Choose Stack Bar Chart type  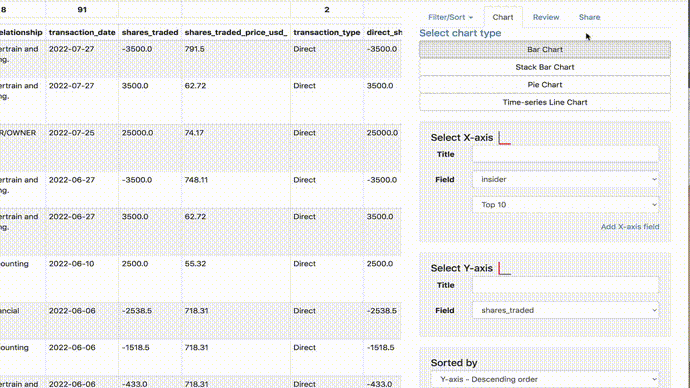point(545,67)
